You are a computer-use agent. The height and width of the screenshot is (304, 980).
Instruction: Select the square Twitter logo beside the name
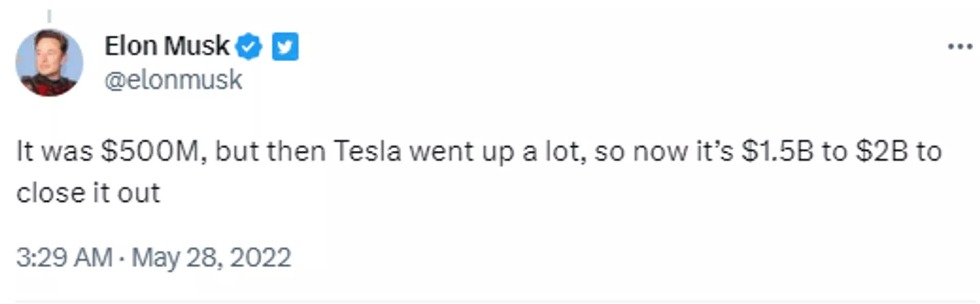[286, 45]
